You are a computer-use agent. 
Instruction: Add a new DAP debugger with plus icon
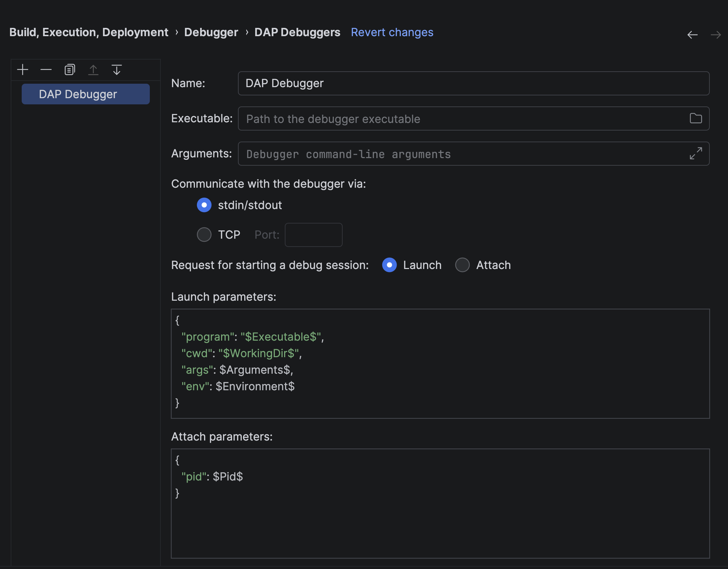tap(23, 70)
